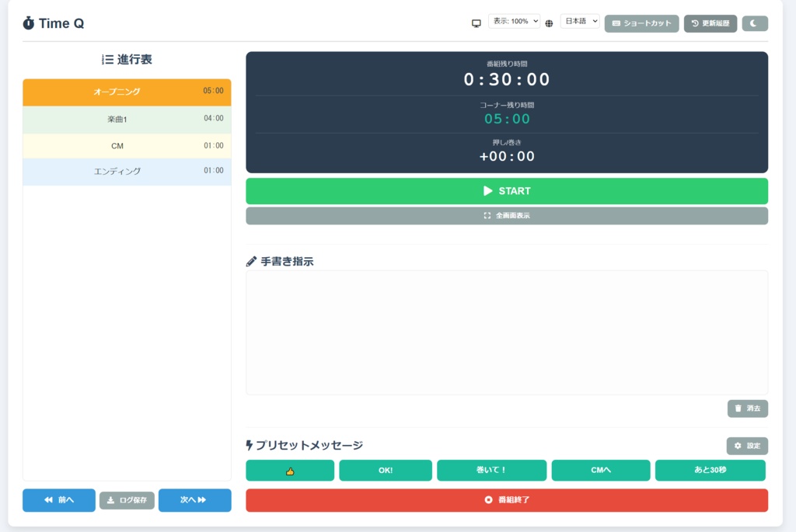Clear the handwriting area with the 消去 trash icon
The image size is (796, 532).
tap(747, 408)
